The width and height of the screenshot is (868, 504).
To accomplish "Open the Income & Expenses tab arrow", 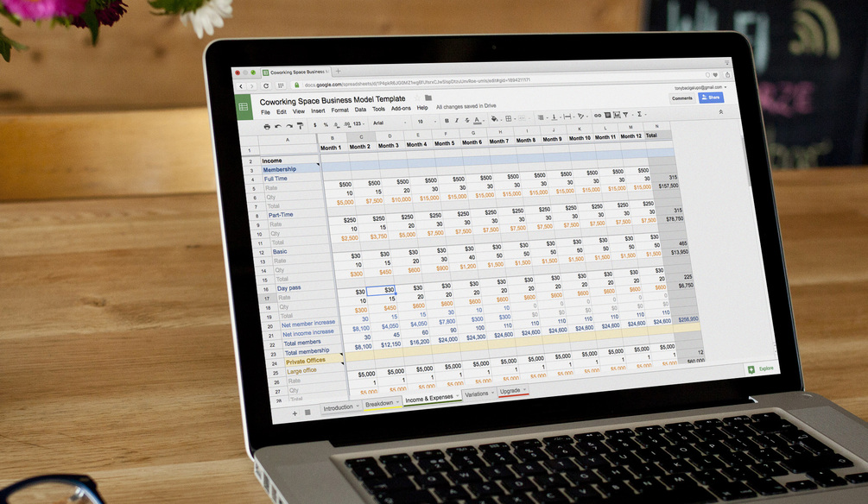I will click(457, 396).
